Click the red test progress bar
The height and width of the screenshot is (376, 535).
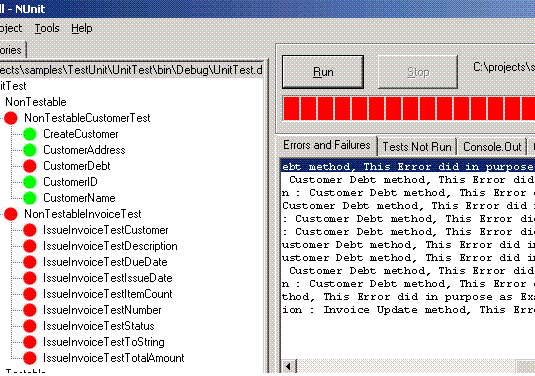(409, 109)
